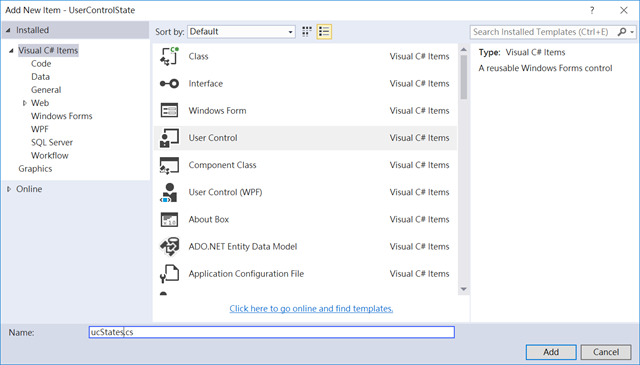Select the 'Application Configuration File' name

point(246,274)
